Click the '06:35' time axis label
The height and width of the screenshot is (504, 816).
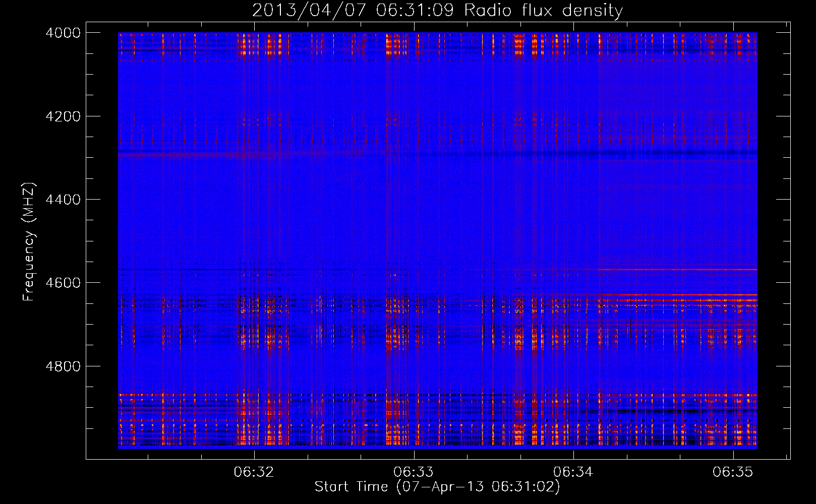(x=733, y=472)
